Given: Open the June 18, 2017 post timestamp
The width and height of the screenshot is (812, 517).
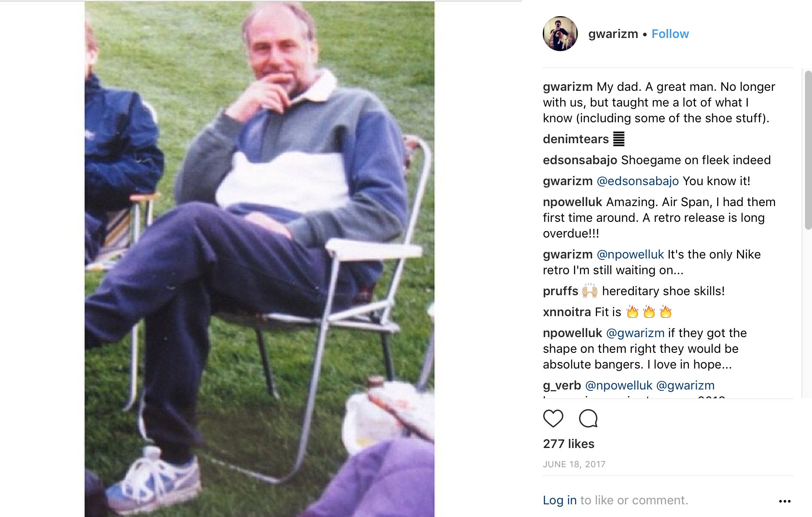Looking at the screenshot, I should [574, 464].
